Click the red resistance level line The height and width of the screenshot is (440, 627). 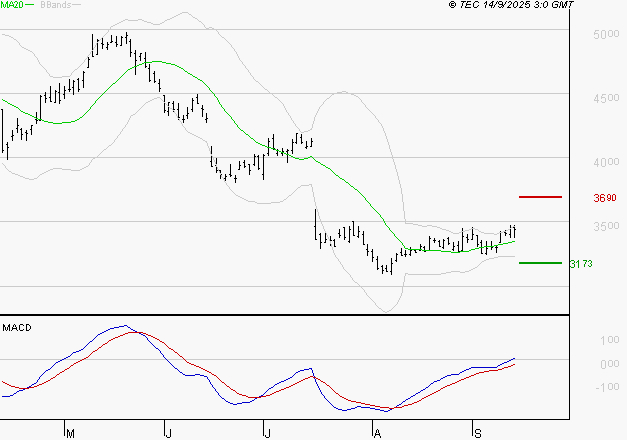(x=540, y=197)
